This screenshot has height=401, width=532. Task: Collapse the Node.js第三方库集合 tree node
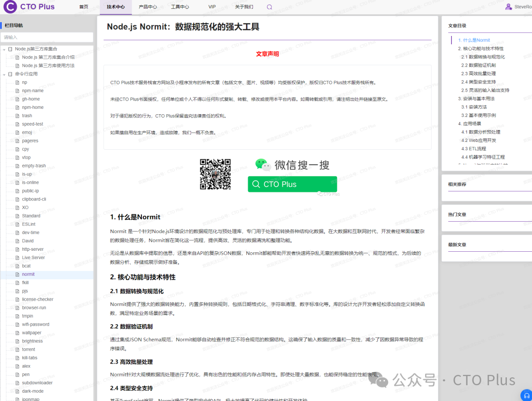point(4,49)
